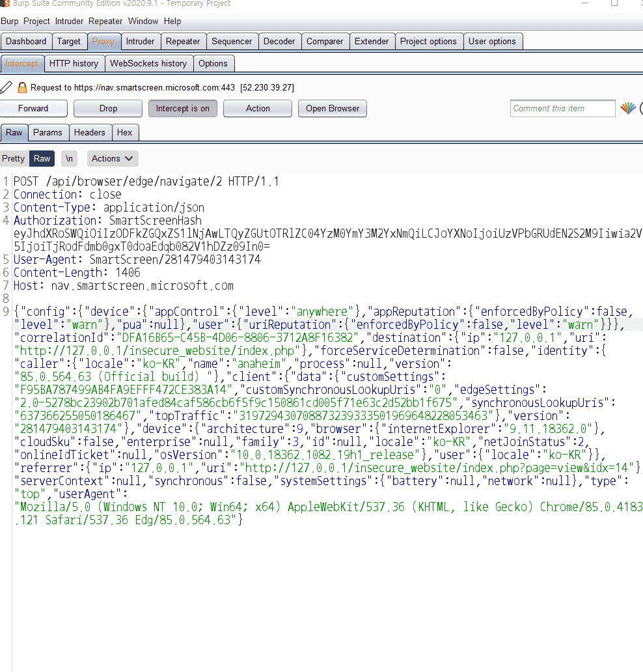Click the Open Browser button
The image size is (643, 672).
[x=333, y=108]
